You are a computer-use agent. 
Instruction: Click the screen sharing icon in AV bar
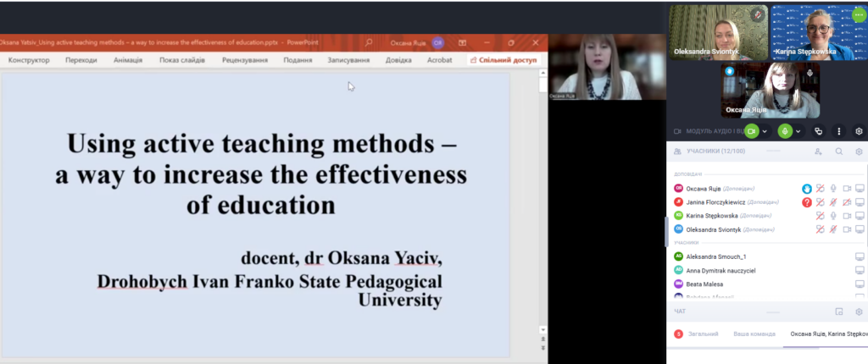818,131
